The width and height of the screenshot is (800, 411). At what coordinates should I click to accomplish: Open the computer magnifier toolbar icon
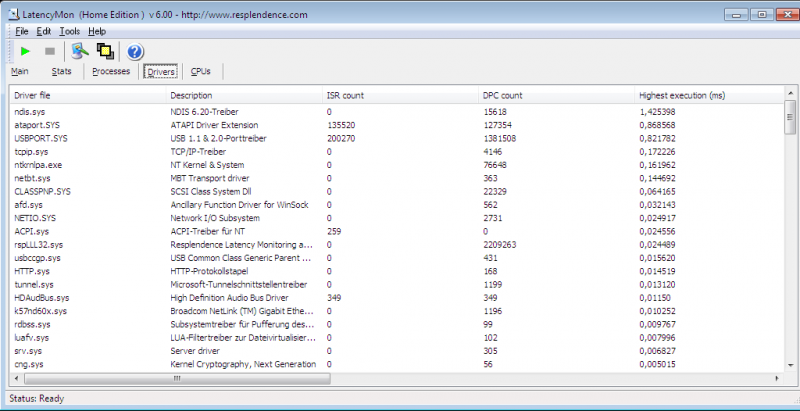click(x=79, y=51)
